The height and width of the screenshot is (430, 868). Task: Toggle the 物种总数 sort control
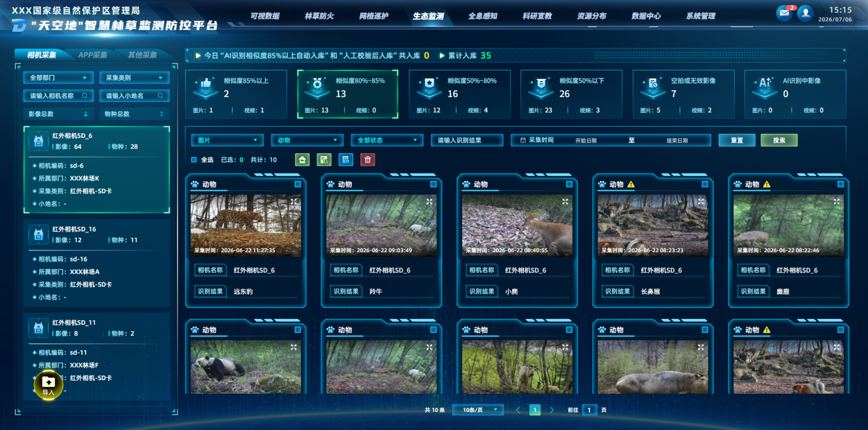coord(135,114)
